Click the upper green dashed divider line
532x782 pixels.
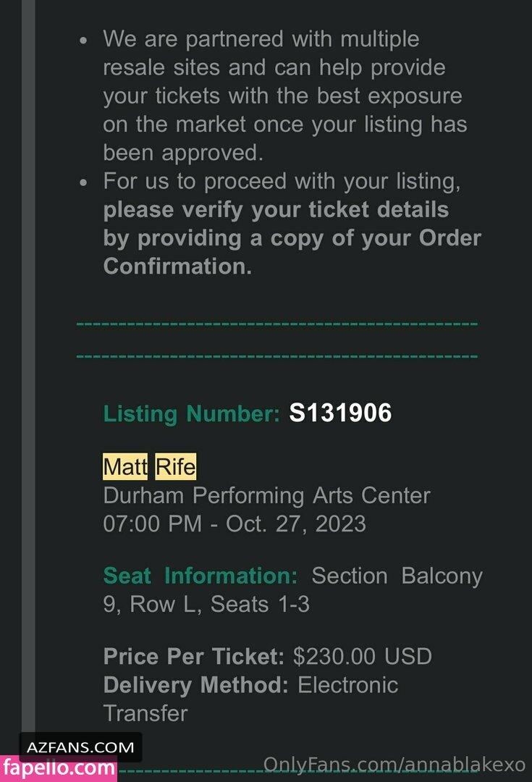276,324
